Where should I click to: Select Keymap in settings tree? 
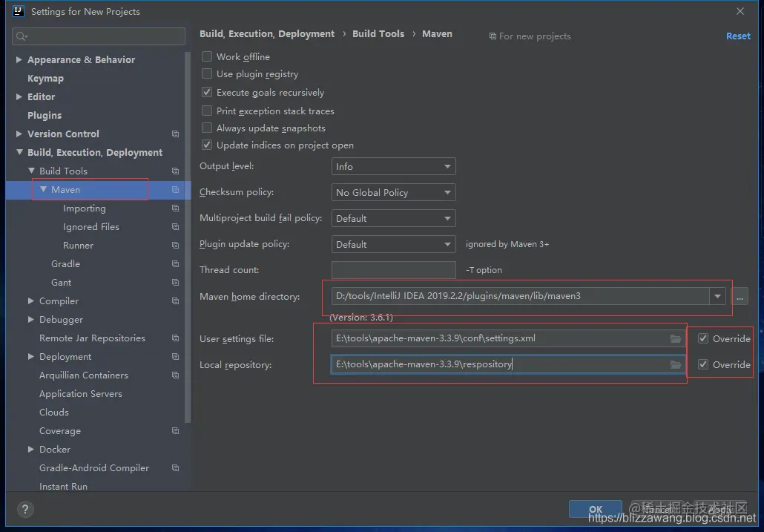[45, 79]
